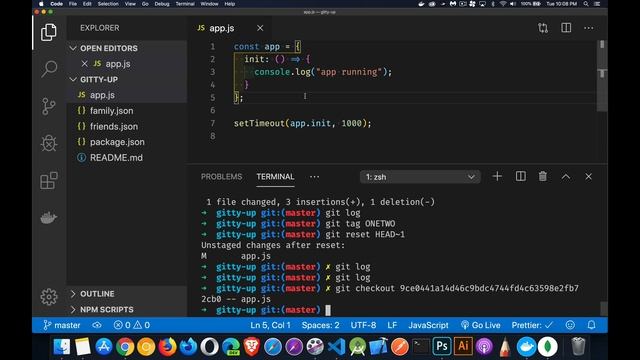Open the Go menu
Viewport: 640px width, 360px height.
click(145, 4)
